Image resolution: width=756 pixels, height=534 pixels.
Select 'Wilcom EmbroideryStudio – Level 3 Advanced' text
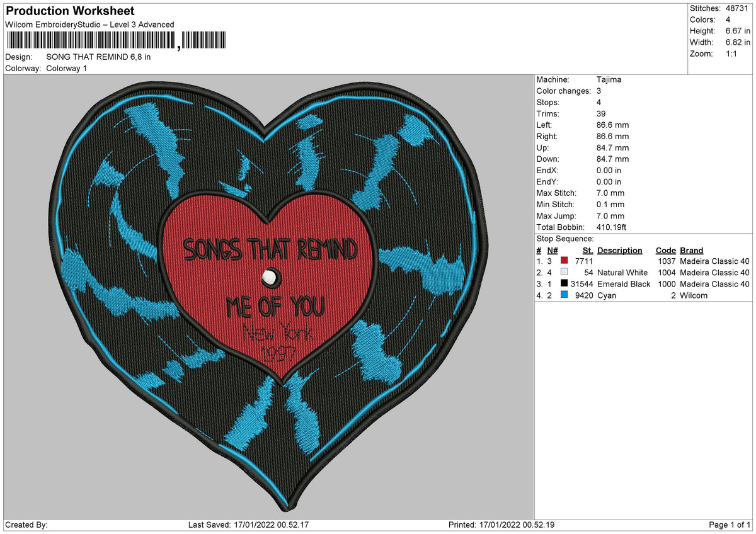[x=89, y=25]
